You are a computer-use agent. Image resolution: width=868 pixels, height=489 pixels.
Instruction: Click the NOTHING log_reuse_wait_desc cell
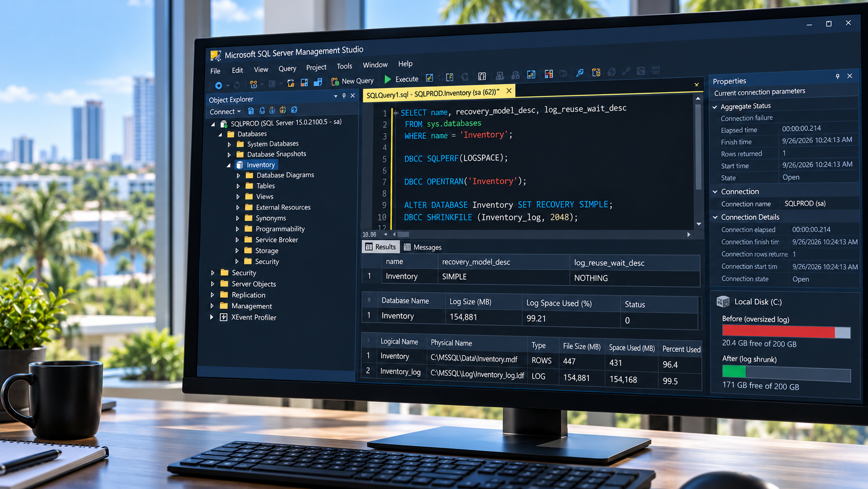tap(635, 278)
